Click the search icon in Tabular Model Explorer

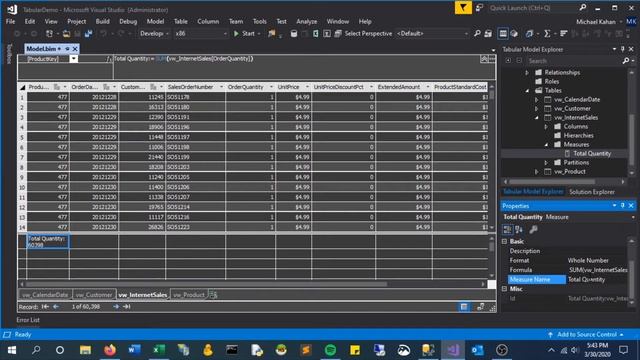(626, 61)
